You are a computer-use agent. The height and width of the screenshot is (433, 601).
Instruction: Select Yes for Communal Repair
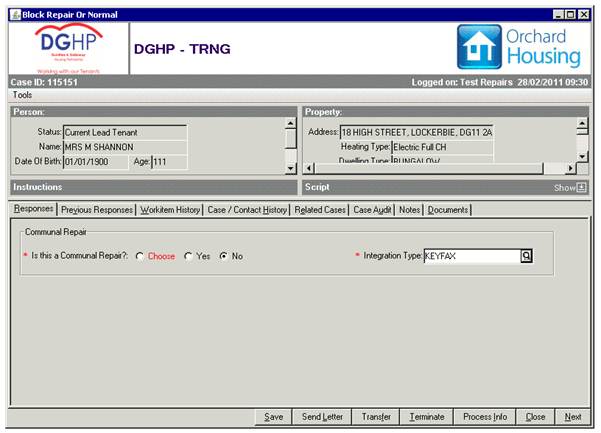(188, 256)
